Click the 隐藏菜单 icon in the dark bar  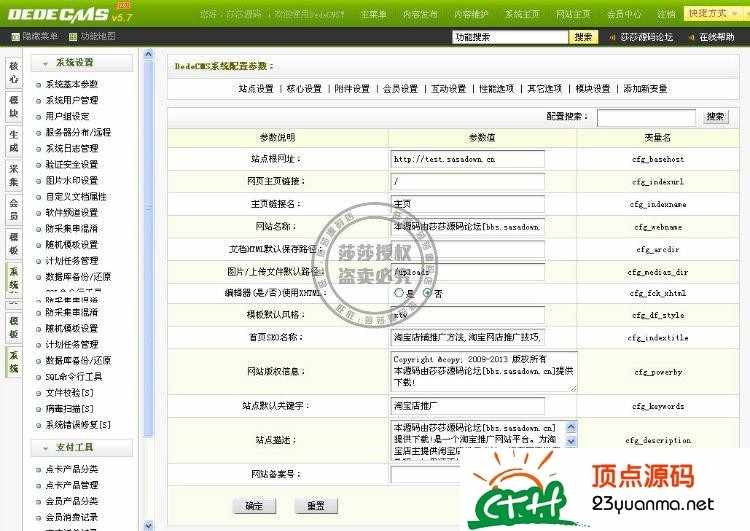pyautogui.click(x=15, y=36)
